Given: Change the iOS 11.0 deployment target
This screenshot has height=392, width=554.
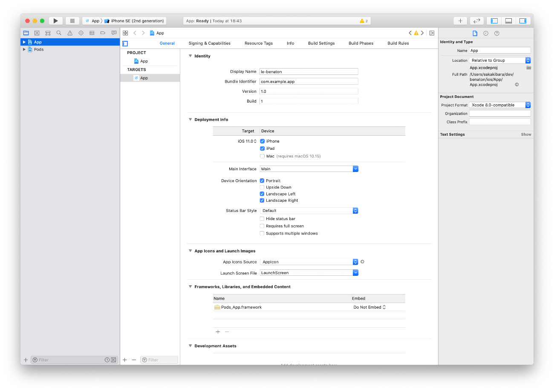Looking at the screenshot, I should click(x=247, y=141).
